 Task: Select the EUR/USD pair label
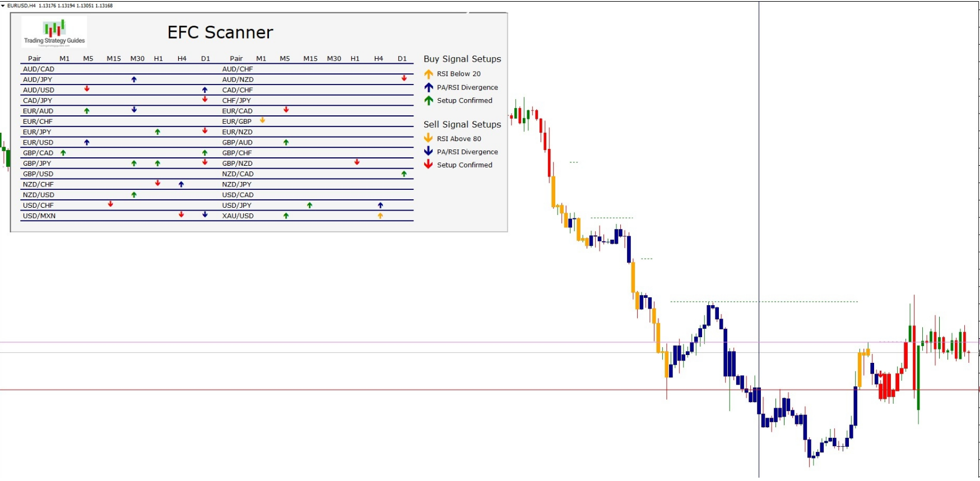click(x=38, y=142)
